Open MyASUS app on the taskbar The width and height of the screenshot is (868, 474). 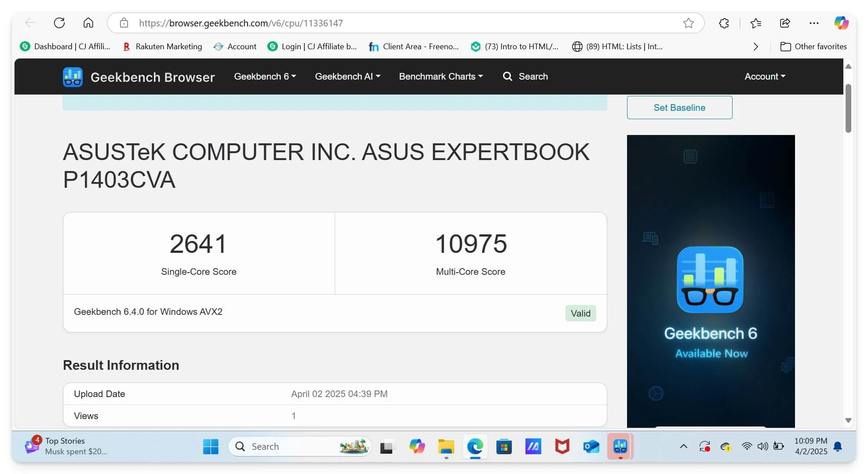[533, 447]
